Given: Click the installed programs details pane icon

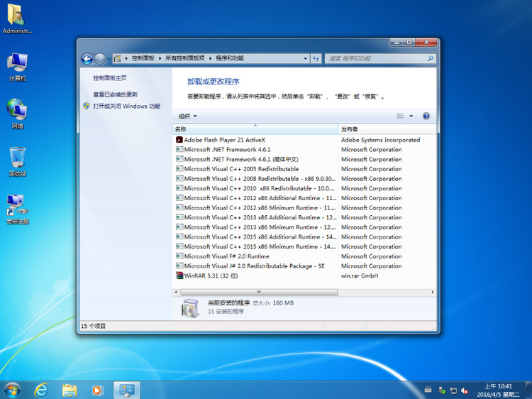Looking at the screenshot, I should click(x=189, y=308).
